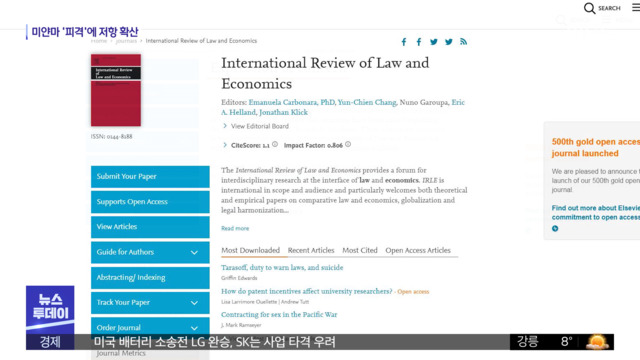
Task: Click View Articles button
Action: click(x=150, y=227)
